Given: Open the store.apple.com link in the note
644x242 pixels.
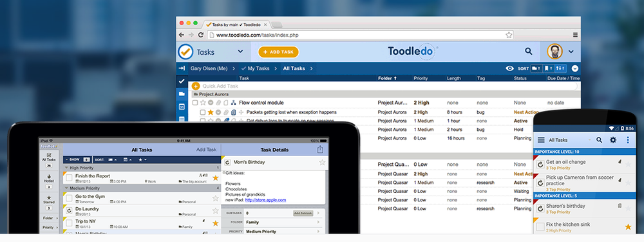Looking at the screenshot, I should tap(265, 200).
